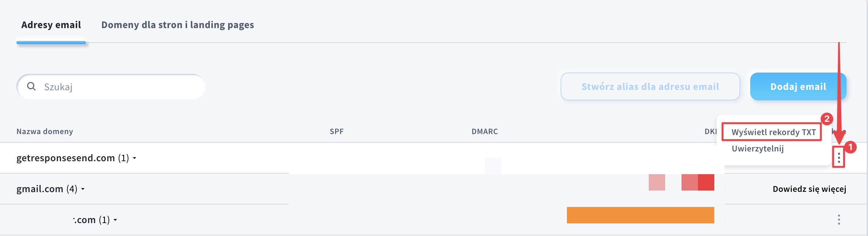Click the DMARC column header

point(484,131)
